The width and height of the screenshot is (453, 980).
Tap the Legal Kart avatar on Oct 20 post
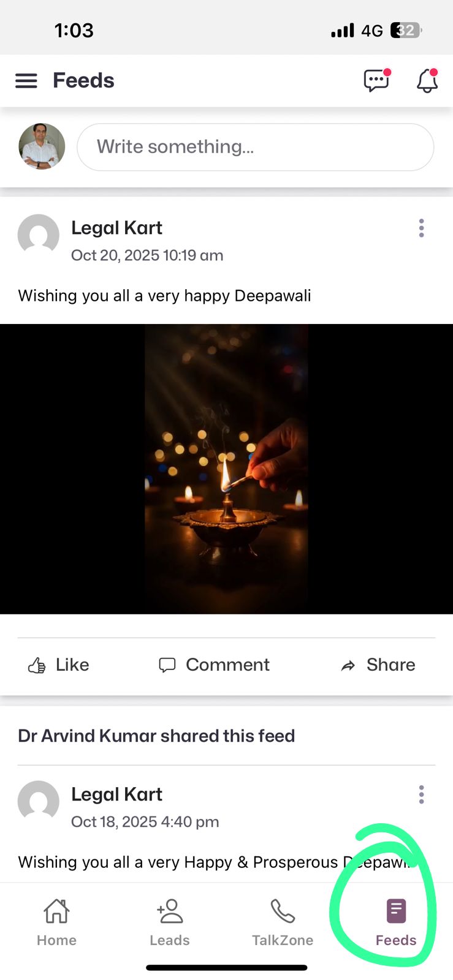tap(39, 235)
